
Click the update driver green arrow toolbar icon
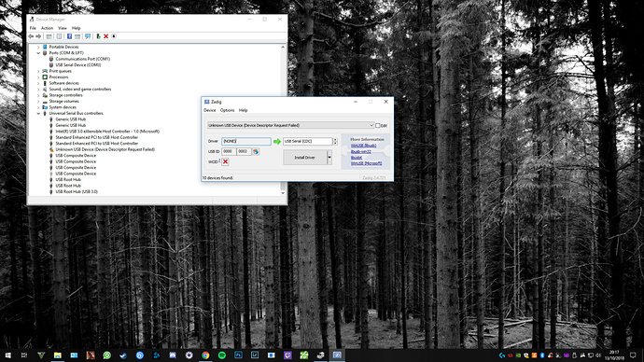[x=99, y=36]
